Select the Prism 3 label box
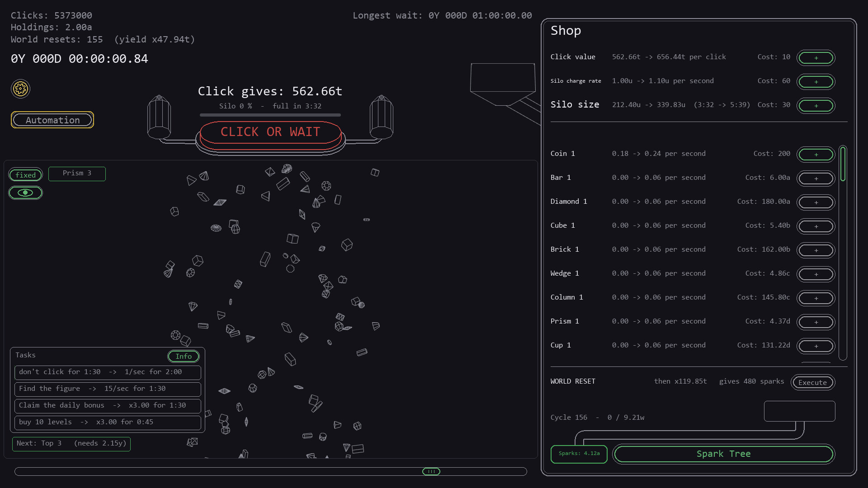This screenshot has width=868, height=488. [77, 174]
